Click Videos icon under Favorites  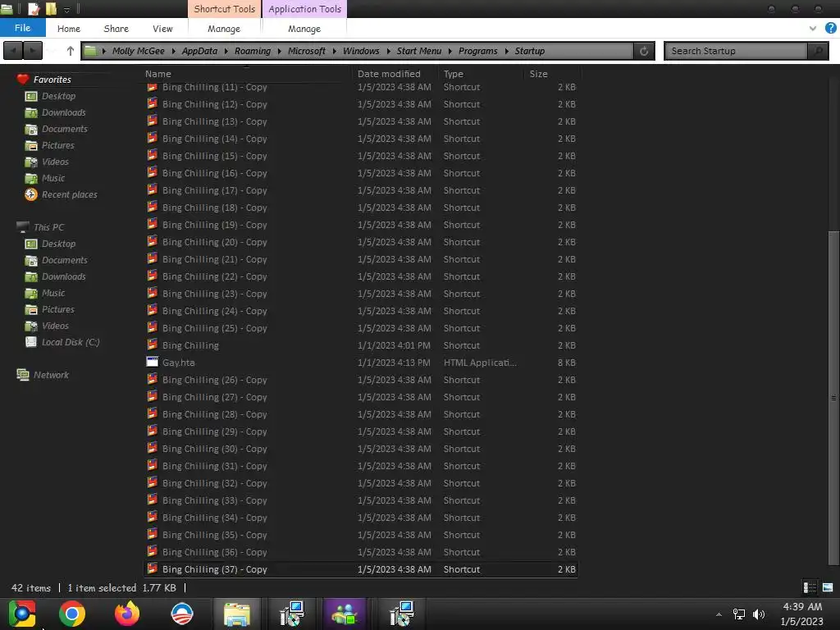click(31, 162)
